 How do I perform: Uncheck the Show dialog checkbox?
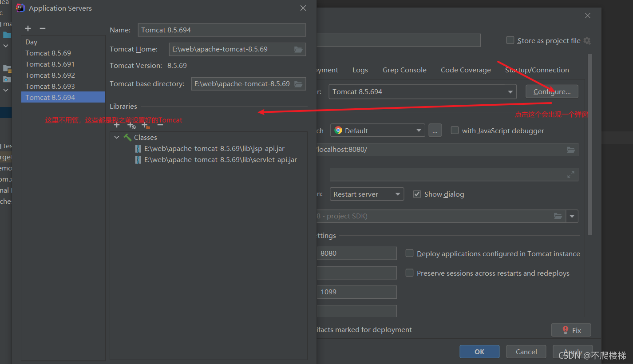point(417,194)
